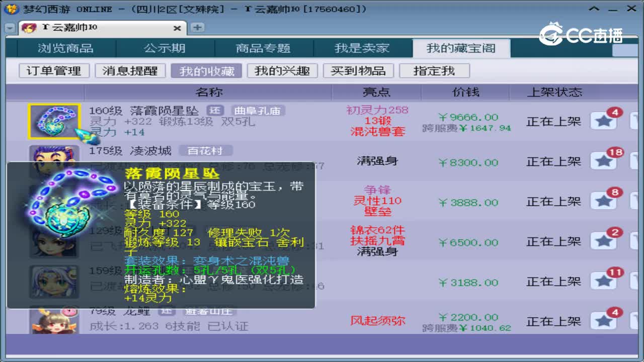Select the 我的藏宝阁 tab
This screenshot has height=362, width=644.
point(461,48)
